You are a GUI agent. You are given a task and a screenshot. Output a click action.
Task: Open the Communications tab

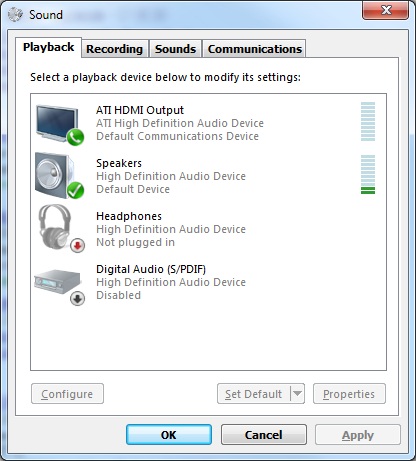[x=255, y=49]
